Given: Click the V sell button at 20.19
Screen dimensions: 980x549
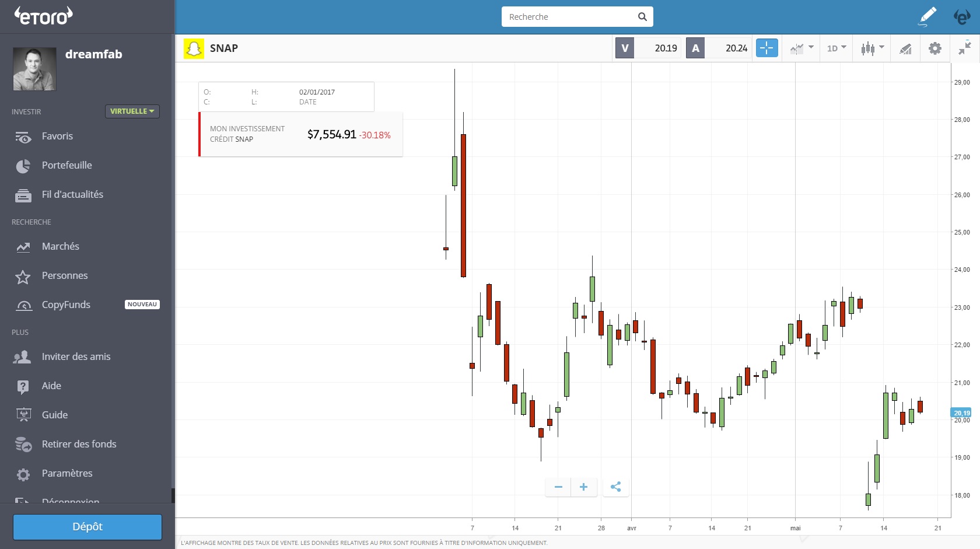Looking at the screenshot, I should 647,48.
